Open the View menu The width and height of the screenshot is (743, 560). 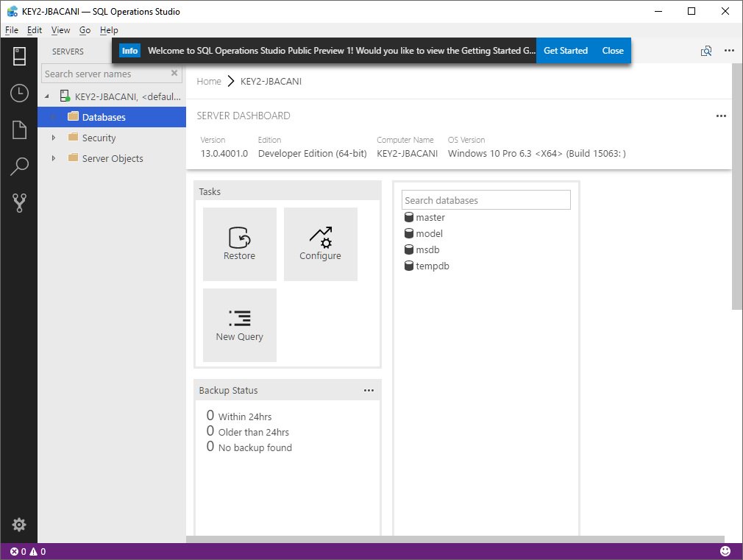click(x=60, y=30)
